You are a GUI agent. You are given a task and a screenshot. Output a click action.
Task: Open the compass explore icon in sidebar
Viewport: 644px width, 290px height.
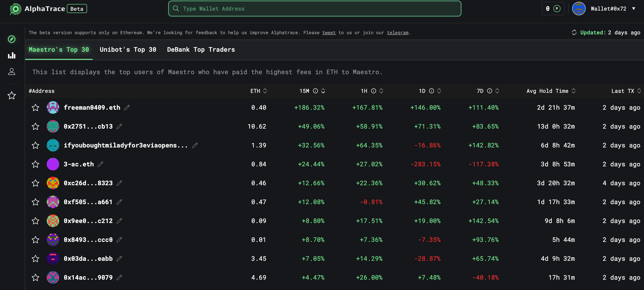tap(11, 39)
